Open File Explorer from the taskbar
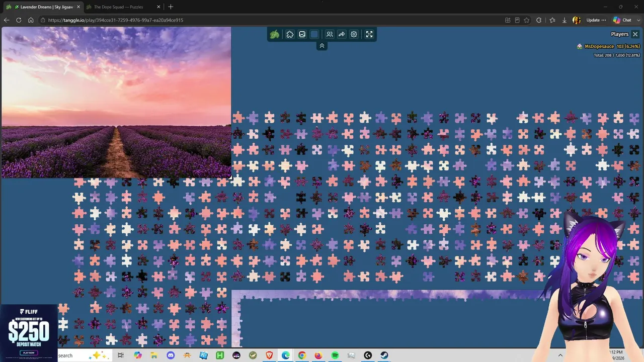 154,355
